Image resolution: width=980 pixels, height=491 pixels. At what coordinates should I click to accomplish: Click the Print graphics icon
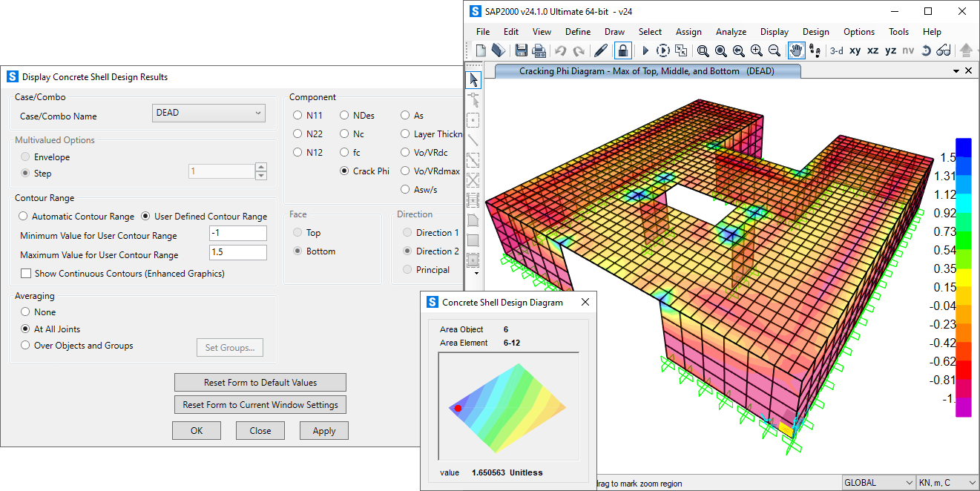pyautogui.click(x=539, y=50)
